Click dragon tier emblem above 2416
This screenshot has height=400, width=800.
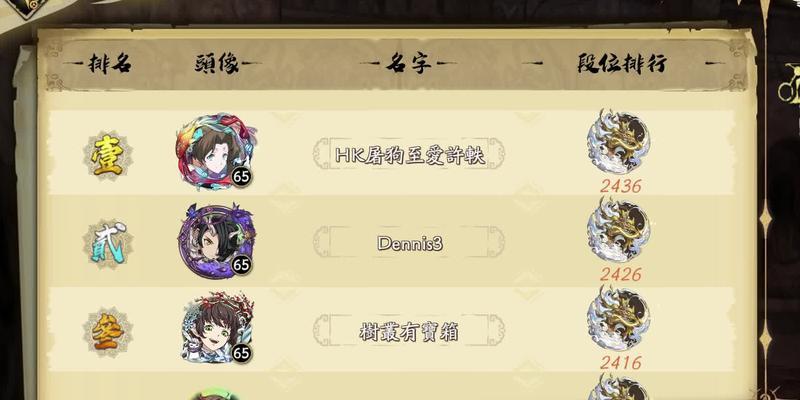618,318
